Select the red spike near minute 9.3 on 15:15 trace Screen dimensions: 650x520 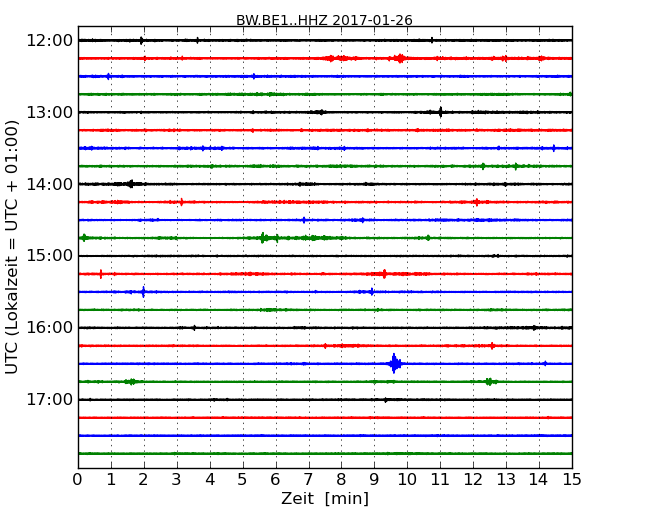(x=384, y=274)
